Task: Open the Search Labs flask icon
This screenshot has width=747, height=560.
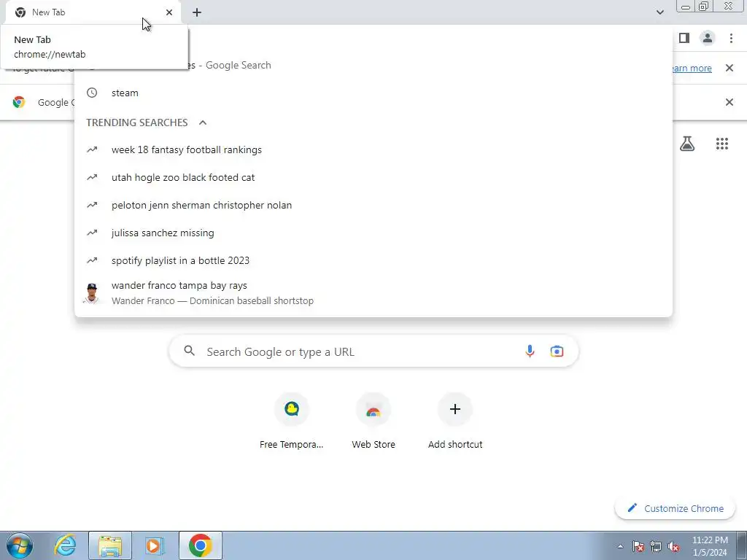Action: point(687,144)
